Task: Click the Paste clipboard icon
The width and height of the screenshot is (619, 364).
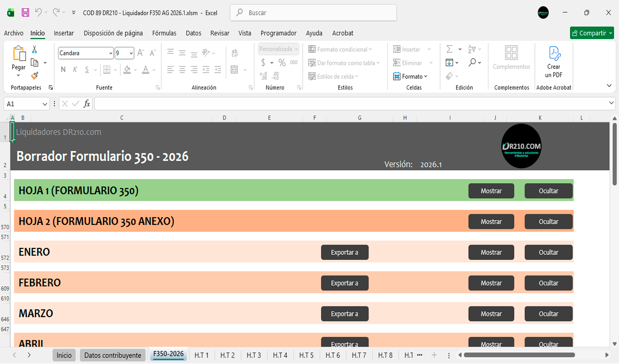Action: [19, 54]
